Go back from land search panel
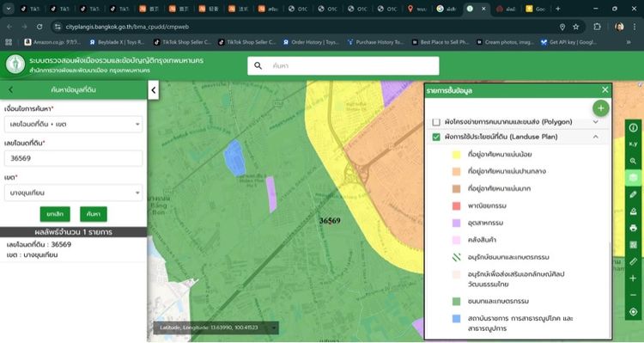The height and width of the screenshot is (343, 644). 11,89
